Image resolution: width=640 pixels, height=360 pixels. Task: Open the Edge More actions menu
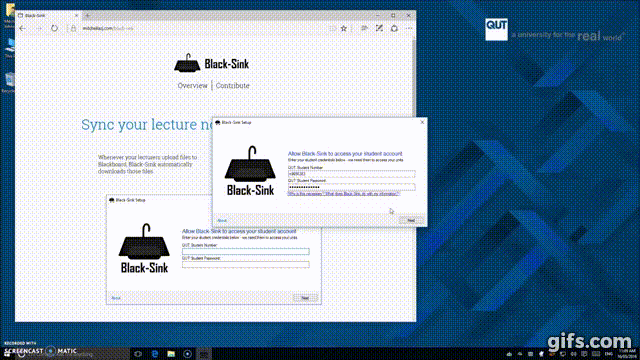pyautogui.click(x=409, y=28)
